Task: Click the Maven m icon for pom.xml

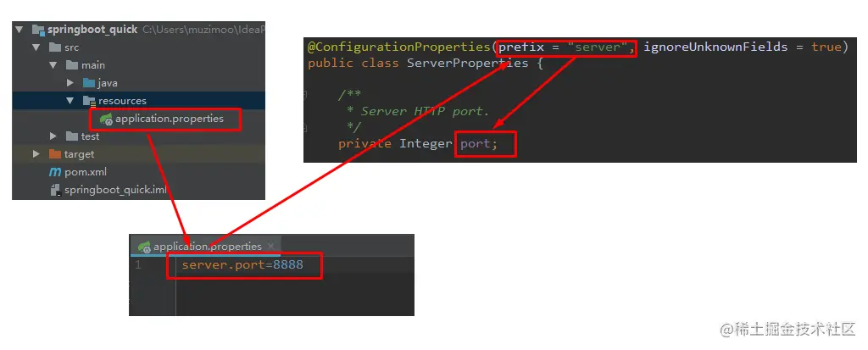Action: [x=55, y=172]
